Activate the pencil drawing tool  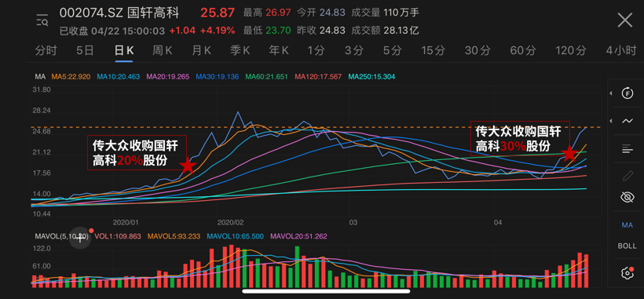pos(628,176)
